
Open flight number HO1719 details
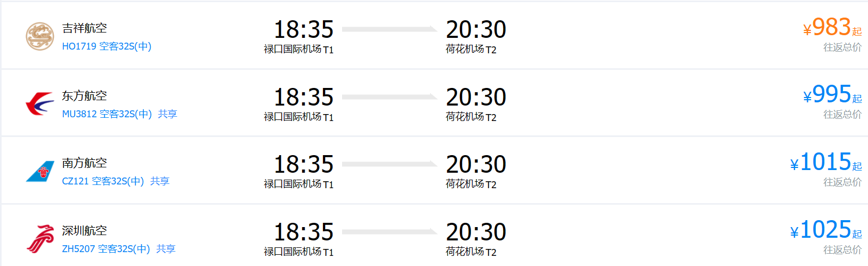[79, 46]
